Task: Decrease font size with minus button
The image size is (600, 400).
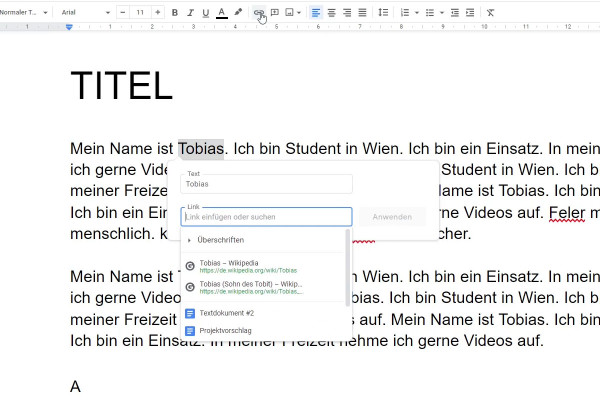Action: coord(122,13)
